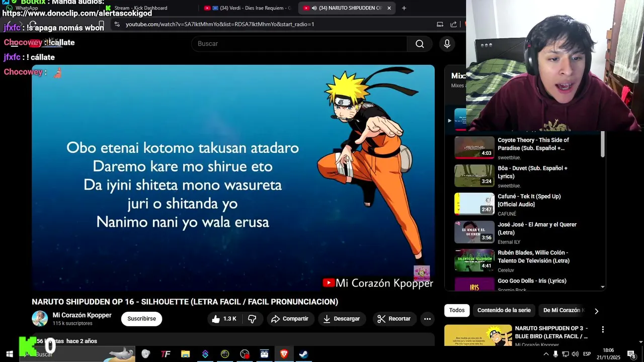Viewport: 644px width, 362px height.
Task: Open the TF app on taskbar
Action: point(166,354)
